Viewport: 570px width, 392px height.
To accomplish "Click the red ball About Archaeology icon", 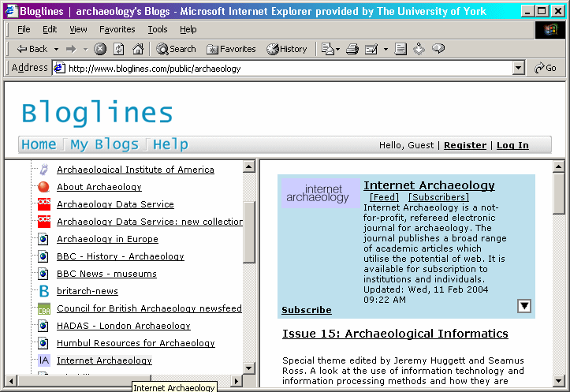I will [43, 187].
